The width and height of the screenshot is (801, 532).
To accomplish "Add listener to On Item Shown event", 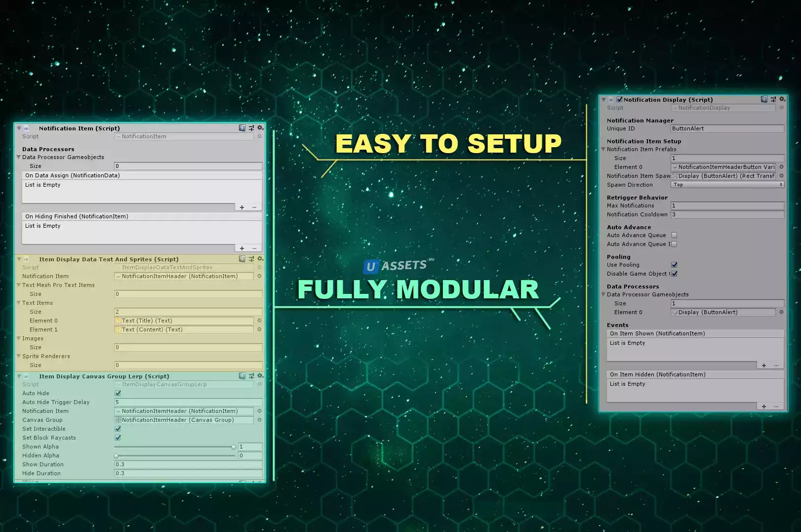I will (764, 366).
